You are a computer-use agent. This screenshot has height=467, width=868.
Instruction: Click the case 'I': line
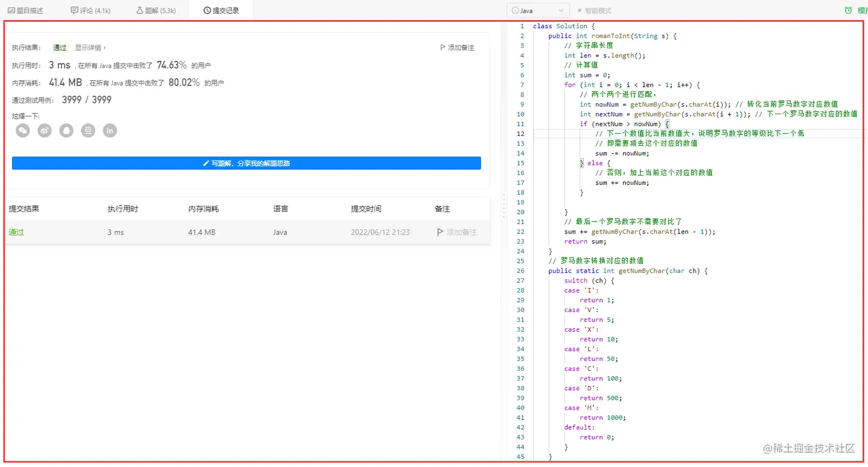[x=581, y=290]
